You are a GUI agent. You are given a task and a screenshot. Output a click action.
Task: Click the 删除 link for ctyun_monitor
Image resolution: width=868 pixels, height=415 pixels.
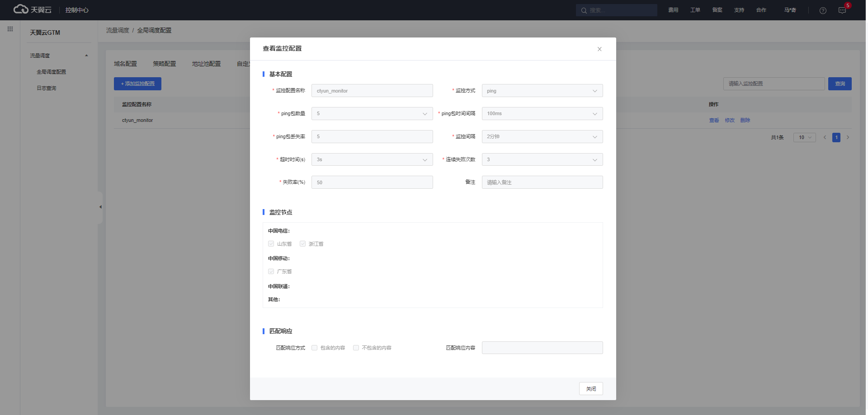point(745,120)
